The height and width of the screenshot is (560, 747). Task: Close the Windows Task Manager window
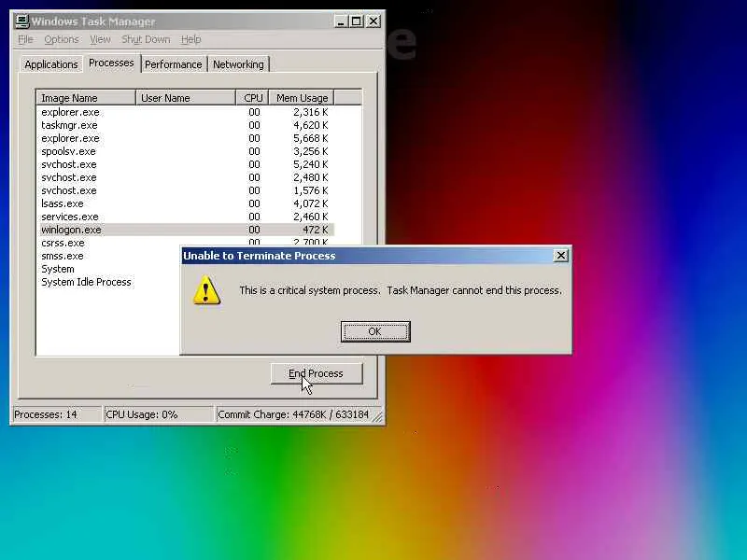pos(374,21)
